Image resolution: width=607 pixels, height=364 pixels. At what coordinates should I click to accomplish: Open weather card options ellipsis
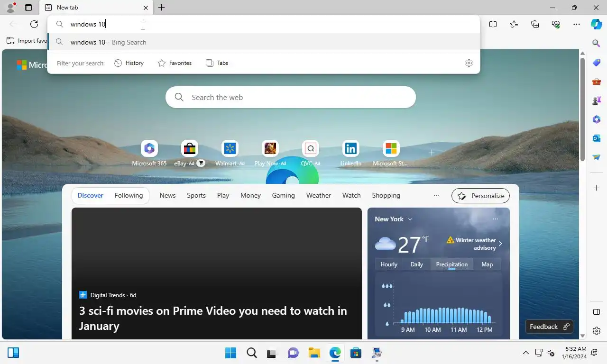[x=496, y=219]
